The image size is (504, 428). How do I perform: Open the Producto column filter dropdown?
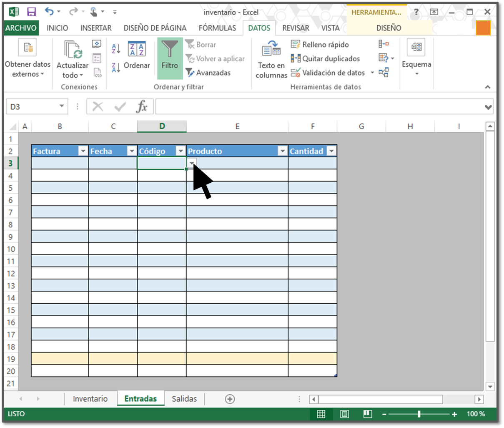point(282,151)
